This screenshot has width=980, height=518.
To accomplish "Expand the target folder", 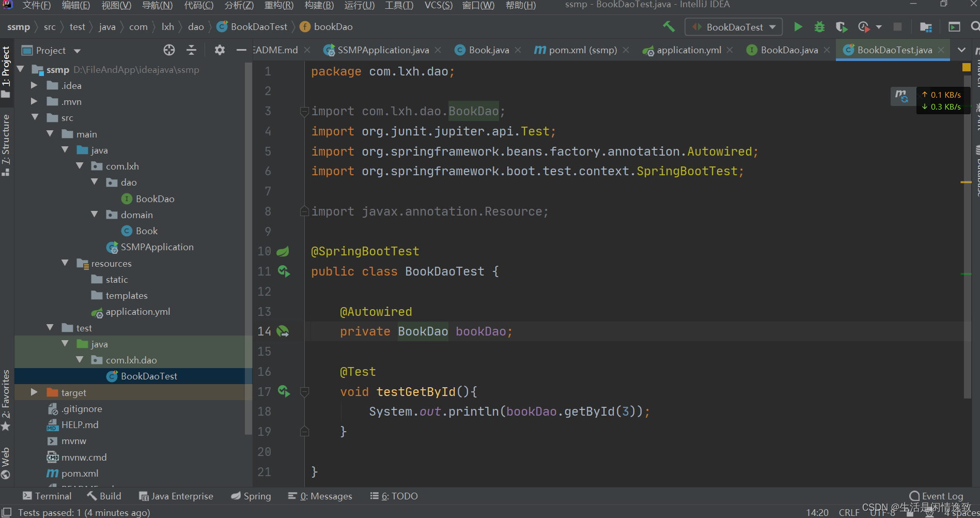I will pos(34,392).
